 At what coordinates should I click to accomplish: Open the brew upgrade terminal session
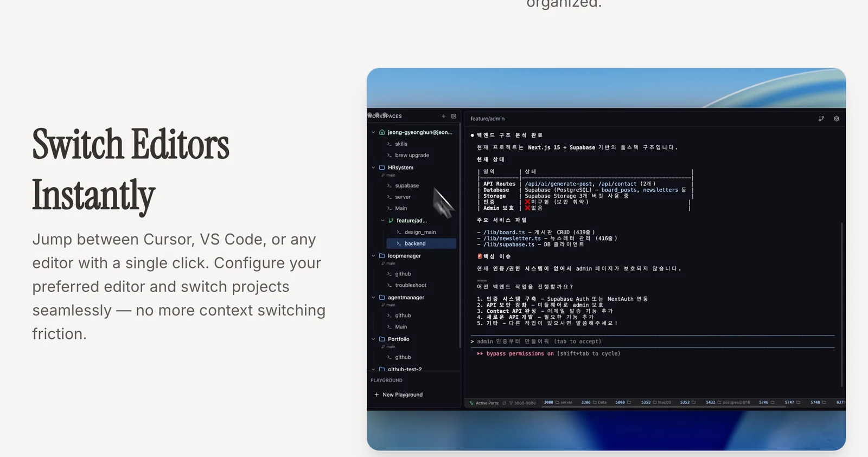(x=412, y=155)
